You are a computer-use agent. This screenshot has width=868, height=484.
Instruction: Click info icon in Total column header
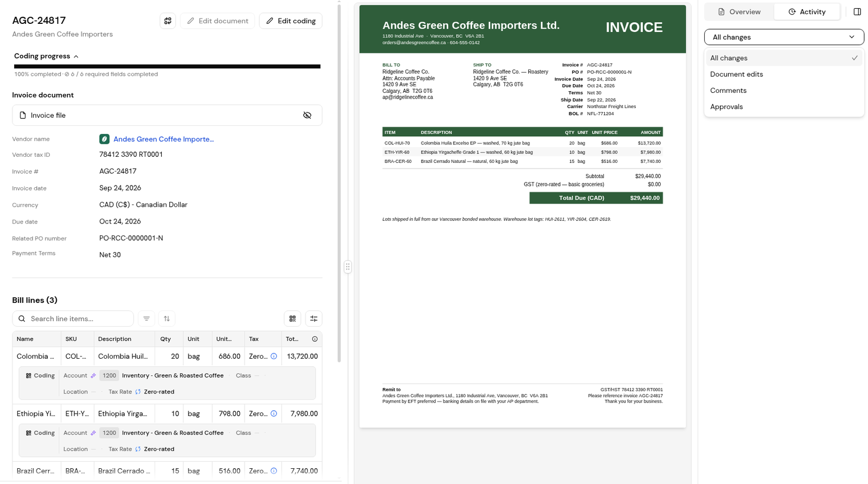point(315,339)
